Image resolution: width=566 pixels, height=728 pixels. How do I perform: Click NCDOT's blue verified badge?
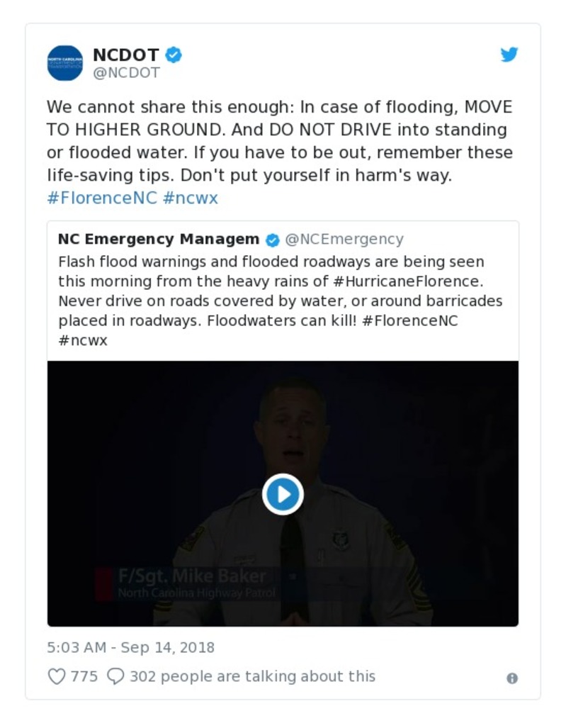point(174,55)
